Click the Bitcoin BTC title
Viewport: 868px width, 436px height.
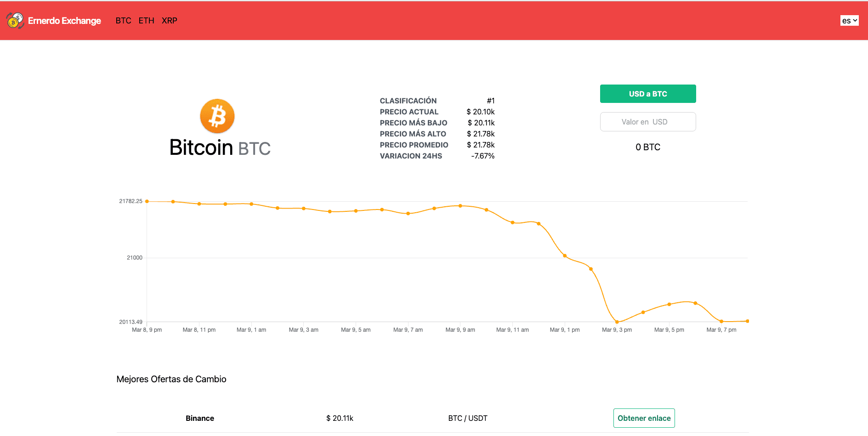(x=220, y=147)
